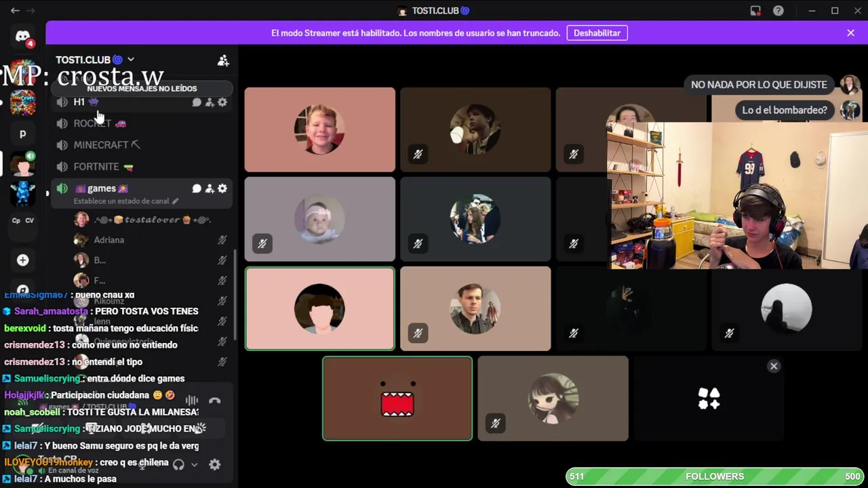This screenshot has height=488, width=868.
Task: Click the invite people icon beside TOSTI.CLUB
Action: click(x=223, y=60)
